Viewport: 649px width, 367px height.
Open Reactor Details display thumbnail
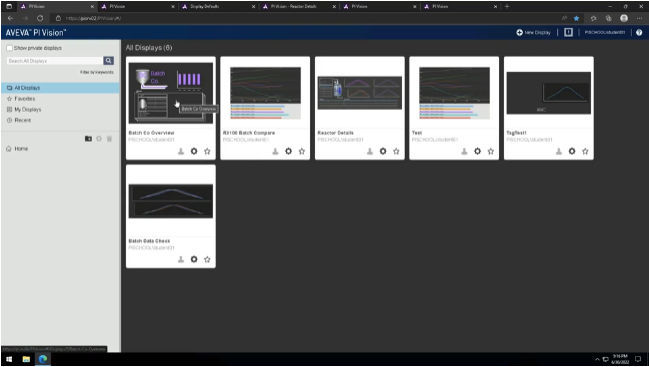click(360, 93)
